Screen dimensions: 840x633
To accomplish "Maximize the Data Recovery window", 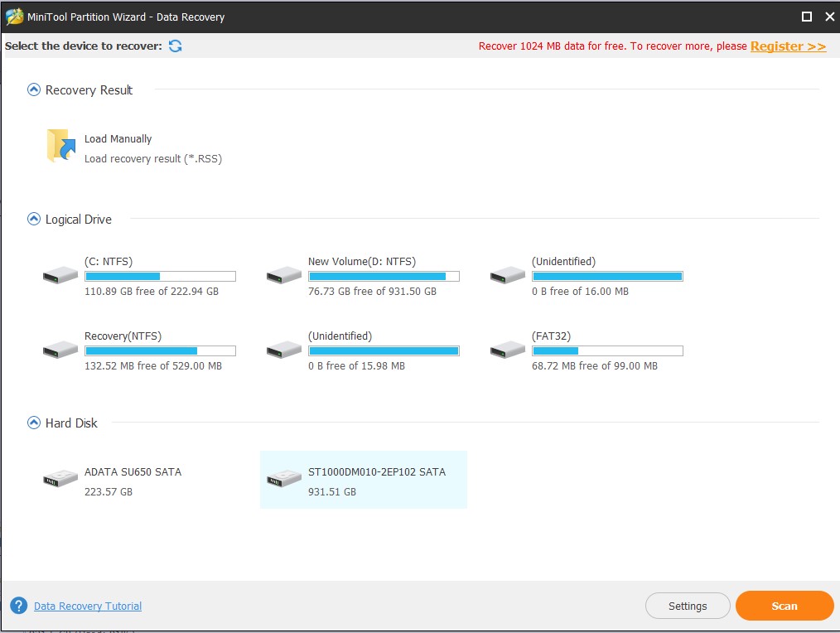I will click(x=807, y=17).
